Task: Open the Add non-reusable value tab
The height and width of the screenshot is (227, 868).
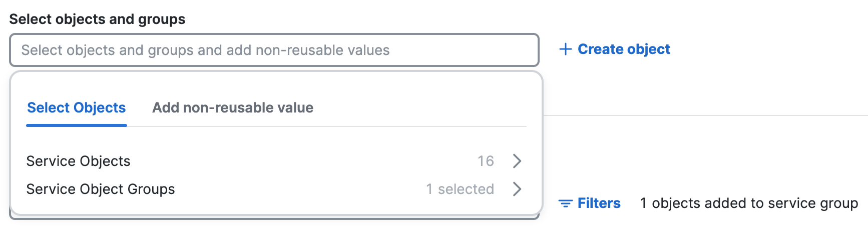Action: click(233, 107)
